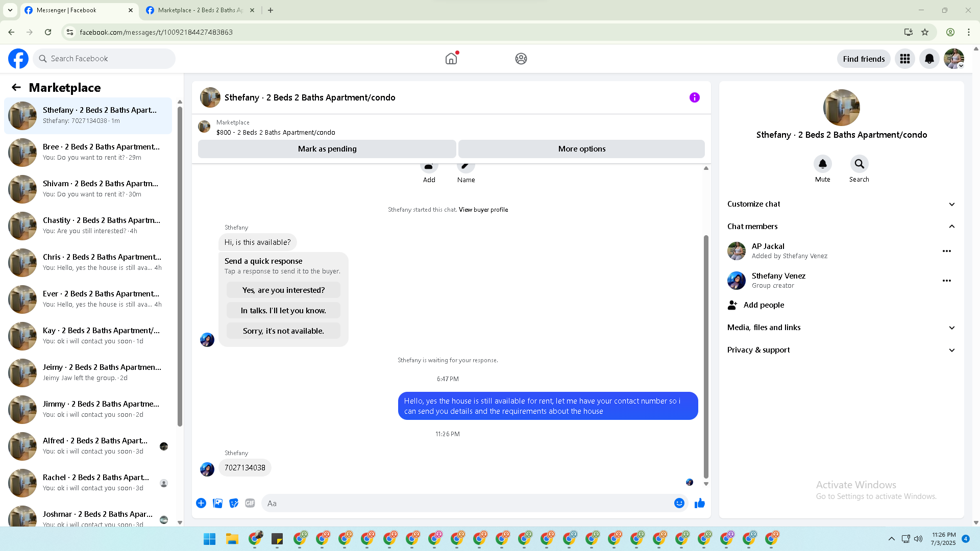Open Search in conversation icon
Image resolution: width=980 pixels, height=551 pixels.
tap(859, 164)
